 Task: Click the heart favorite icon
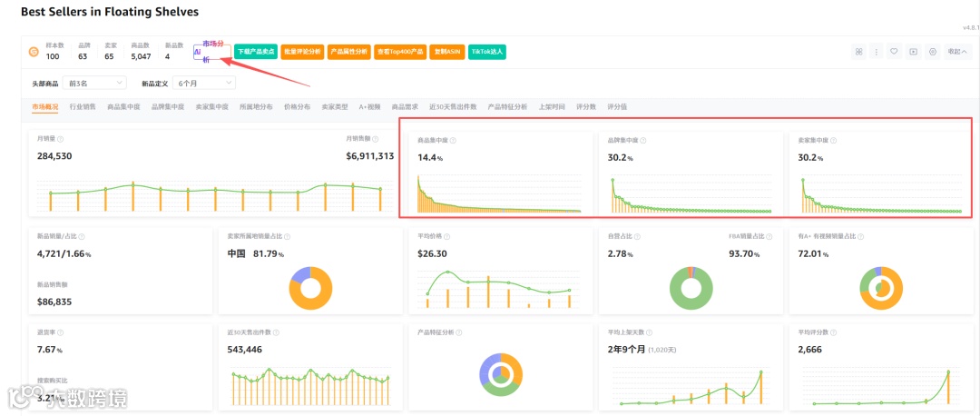pos(895,52)
